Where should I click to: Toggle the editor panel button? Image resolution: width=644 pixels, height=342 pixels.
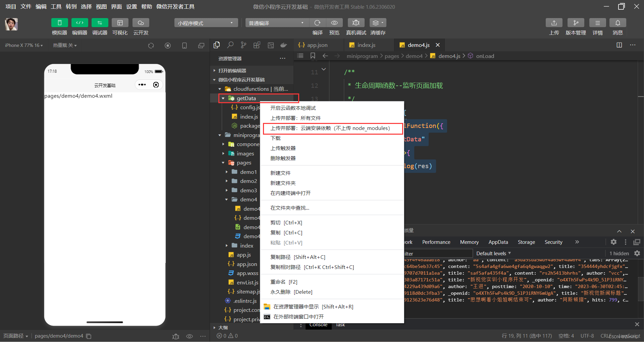click(x=79, y=23)
